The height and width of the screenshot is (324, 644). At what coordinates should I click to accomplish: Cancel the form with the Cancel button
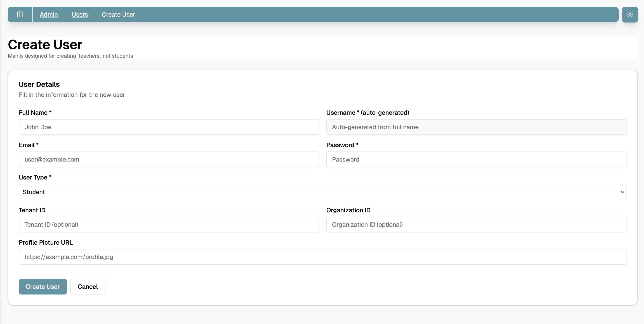click(87, 287)
